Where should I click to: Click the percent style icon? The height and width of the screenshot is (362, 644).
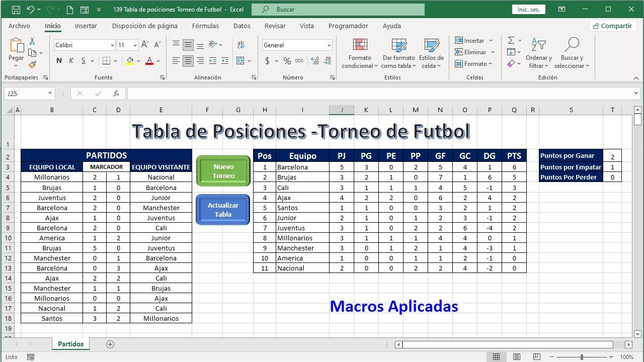tap(287, 61)
